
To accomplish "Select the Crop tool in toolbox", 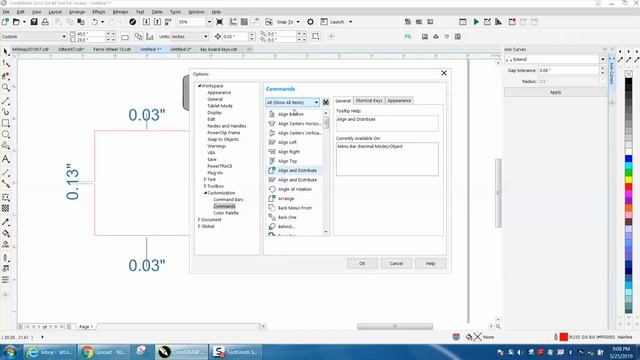I will point(6,76).
